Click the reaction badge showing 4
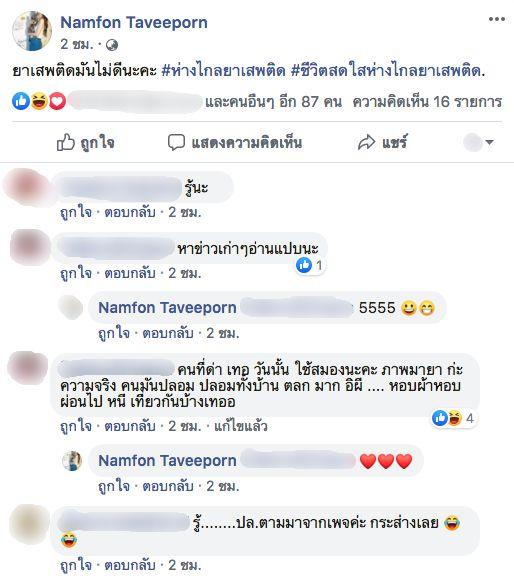Viewport: 514px width, 582px height. 454,418
